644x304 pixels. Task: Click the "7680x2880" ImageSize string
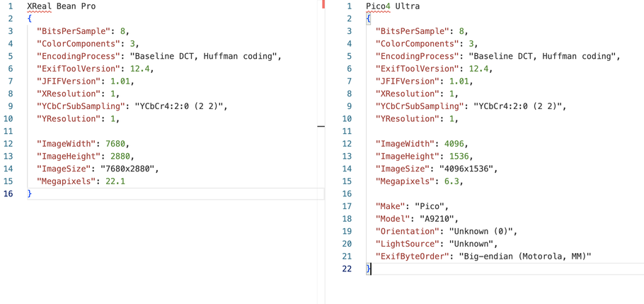[x=128, y=169]
